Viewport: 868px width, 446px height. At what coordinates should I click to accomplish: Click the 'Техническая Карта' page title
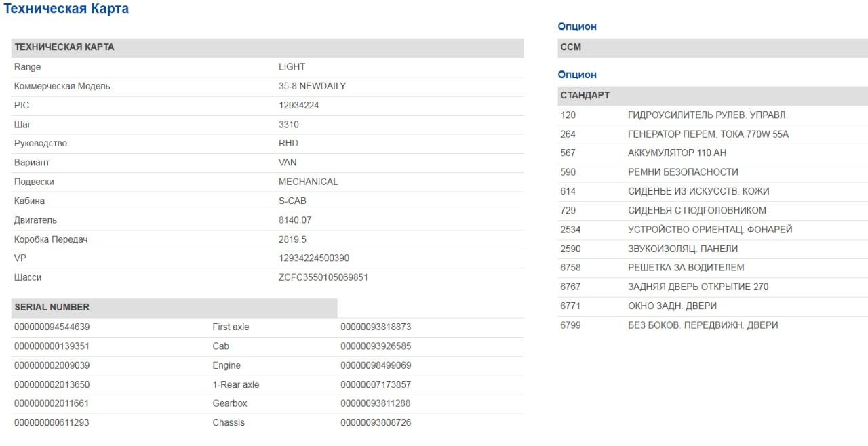click(x=66, y=9)
